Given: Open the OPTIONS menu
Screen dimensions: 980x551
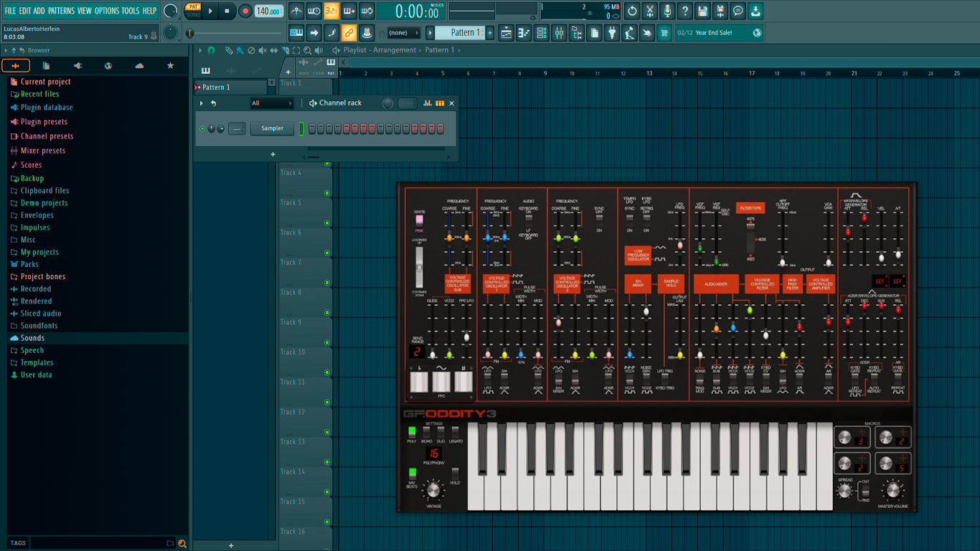Looking at the screenshot, I should click(107, 11).
